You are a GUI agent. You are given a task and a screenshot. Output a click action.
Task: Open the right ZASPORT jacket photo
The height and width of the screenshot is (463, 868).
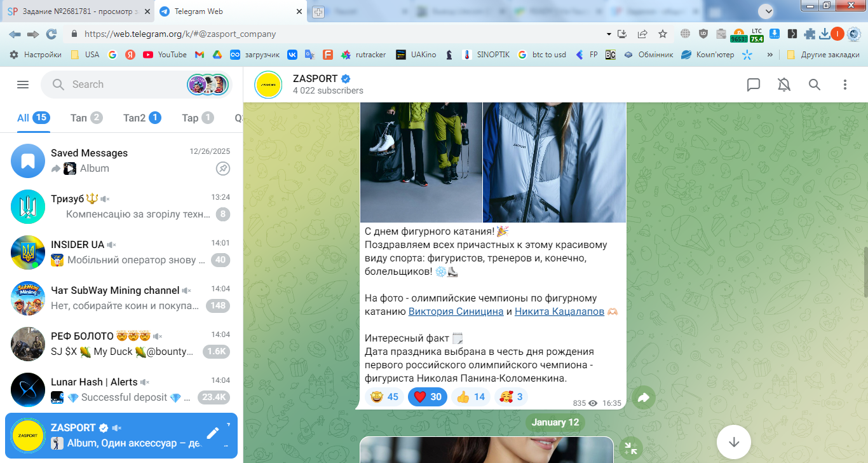pos(555,162)
